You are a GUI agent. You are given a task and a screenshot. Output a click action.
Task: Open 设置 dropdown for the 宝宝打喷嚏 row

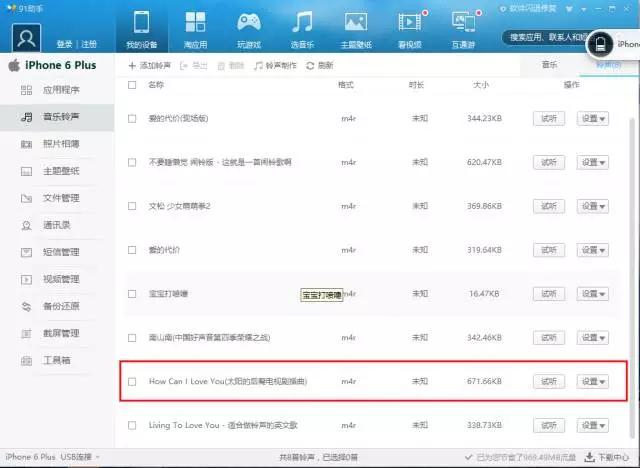(x=593, y=294)
